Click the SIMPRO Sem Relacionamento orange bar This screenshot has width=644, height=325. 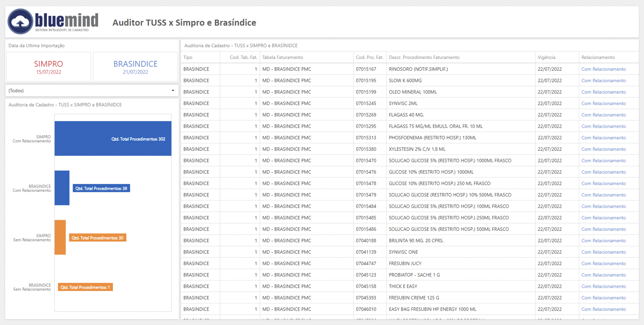[x=60, y=237]
